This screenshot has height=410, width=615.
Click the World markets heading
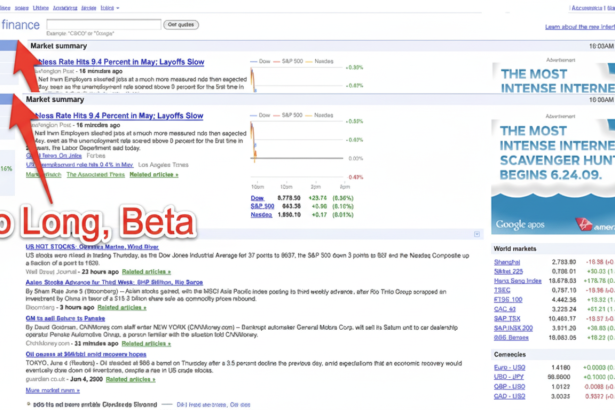point(515,249)
